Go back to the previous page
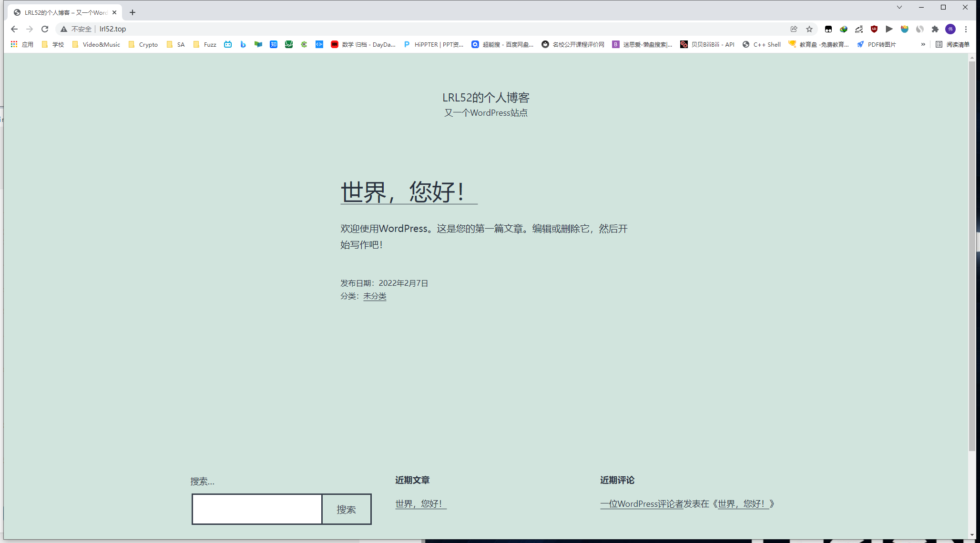This screenshot has width=980, height=543. click(x=14, y=29)
